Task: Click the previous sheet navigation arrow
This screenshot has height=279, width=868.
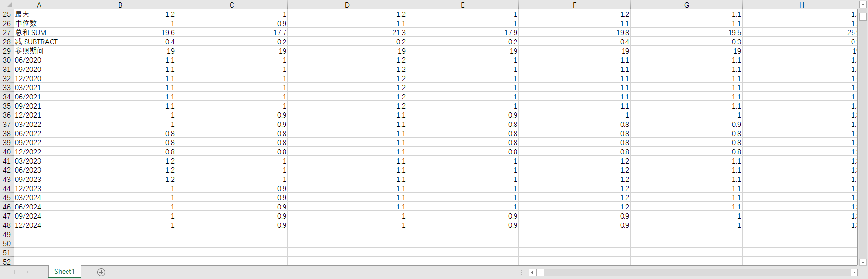Action: (14, 272)
